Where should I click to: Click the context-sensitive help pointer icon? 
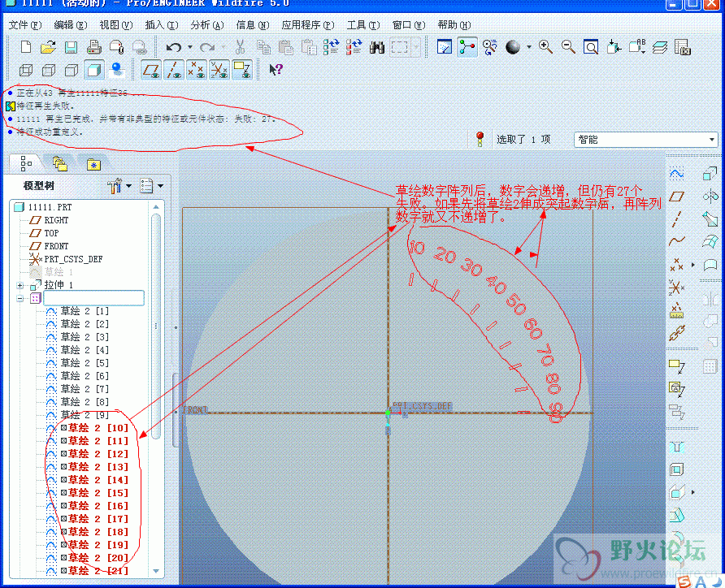[276, 70]
